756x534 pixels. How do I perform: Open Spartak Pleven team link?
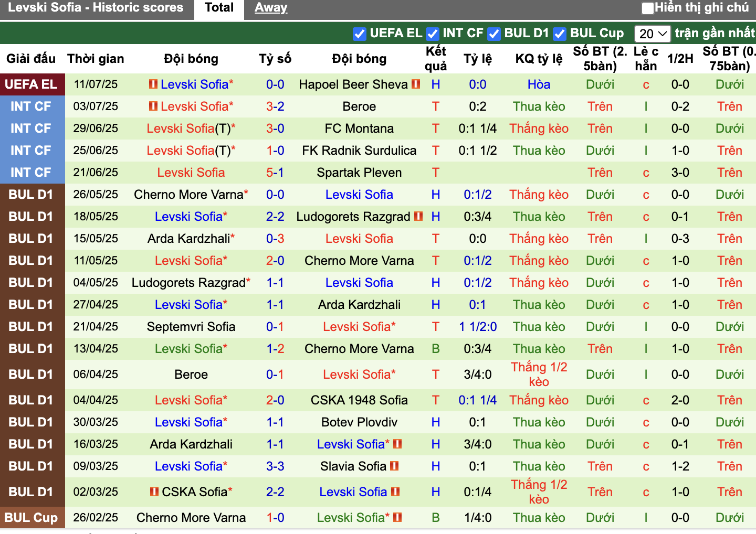[359, 173]
